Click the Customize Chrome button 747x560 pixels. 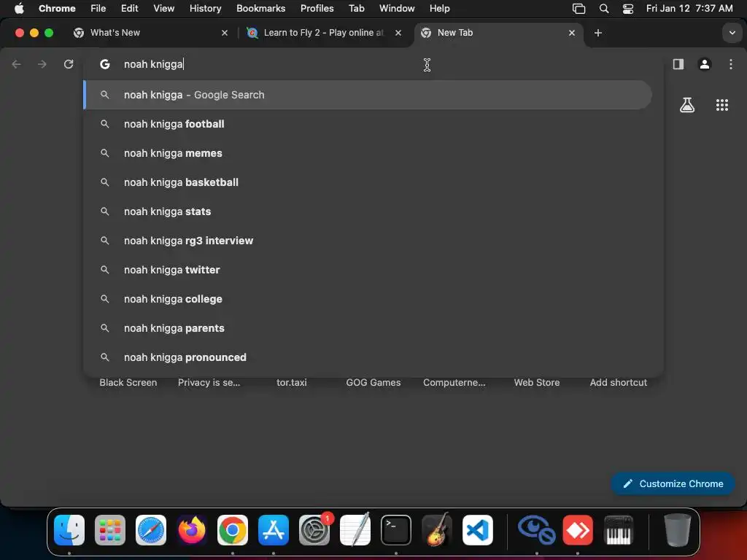click(673, 483)
